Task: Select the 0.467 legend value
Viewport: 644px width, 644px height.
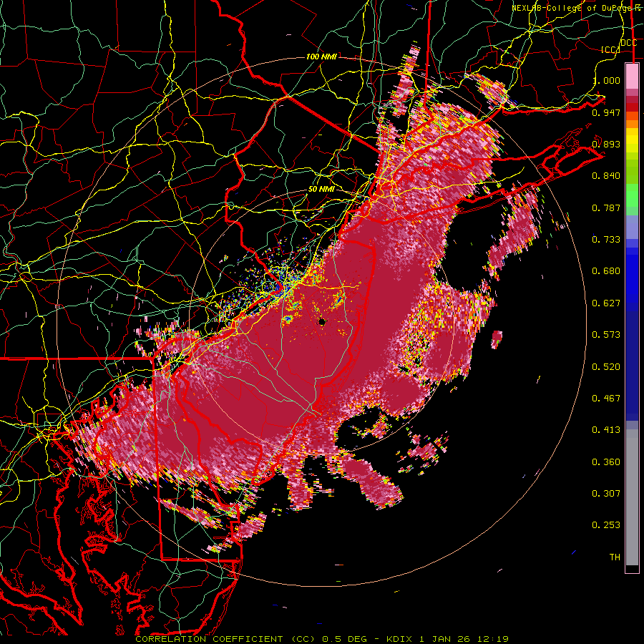Action: point(606,399)
